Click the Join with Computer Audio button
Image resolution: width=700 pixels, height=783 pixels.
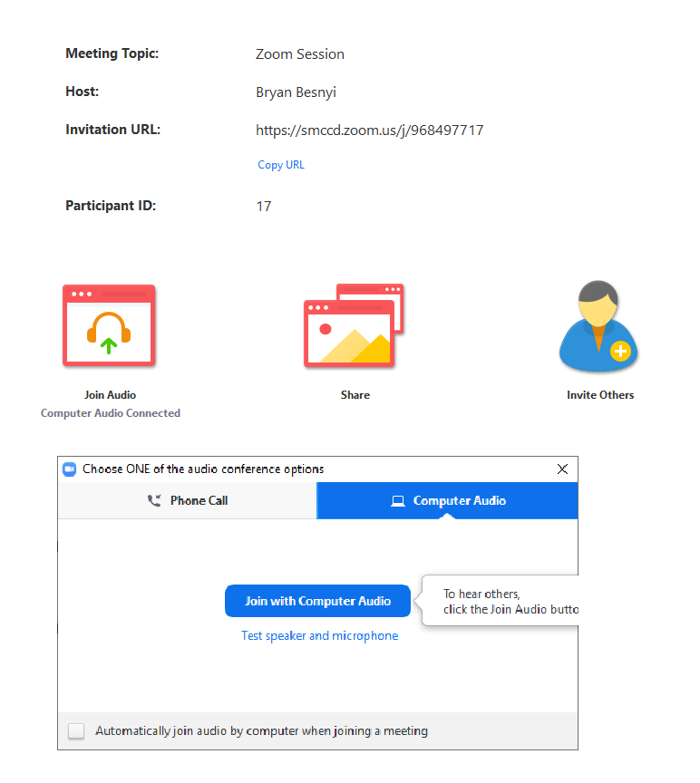317,601
